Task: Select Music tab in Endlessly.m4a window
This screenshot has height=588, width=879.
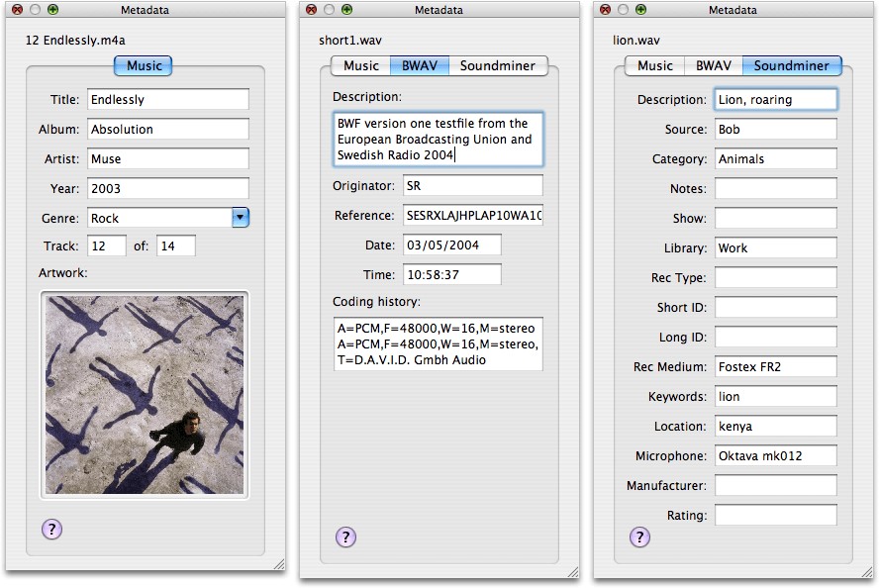Action: (143, 65)
